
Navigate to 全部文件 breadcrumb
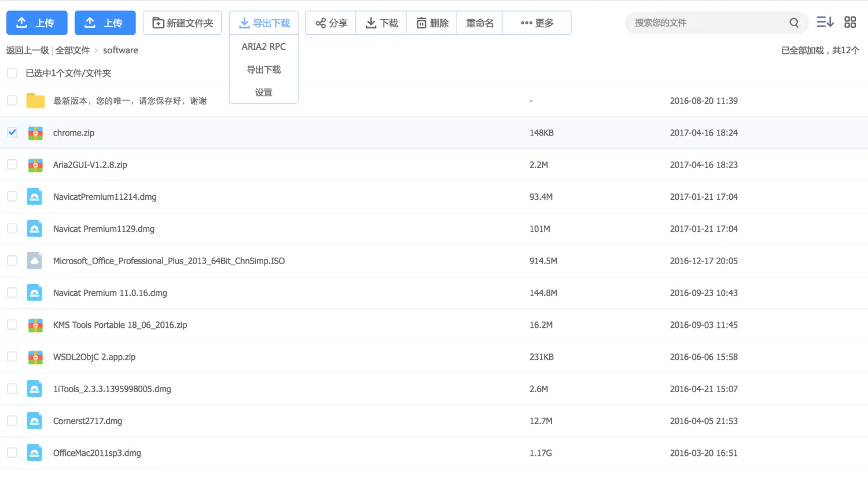click(72, 50)
